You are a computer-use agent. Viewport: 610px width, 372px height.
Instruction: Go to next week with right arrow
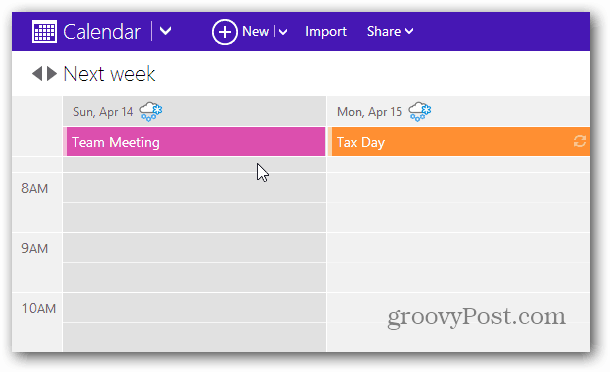tap(52, 74)
